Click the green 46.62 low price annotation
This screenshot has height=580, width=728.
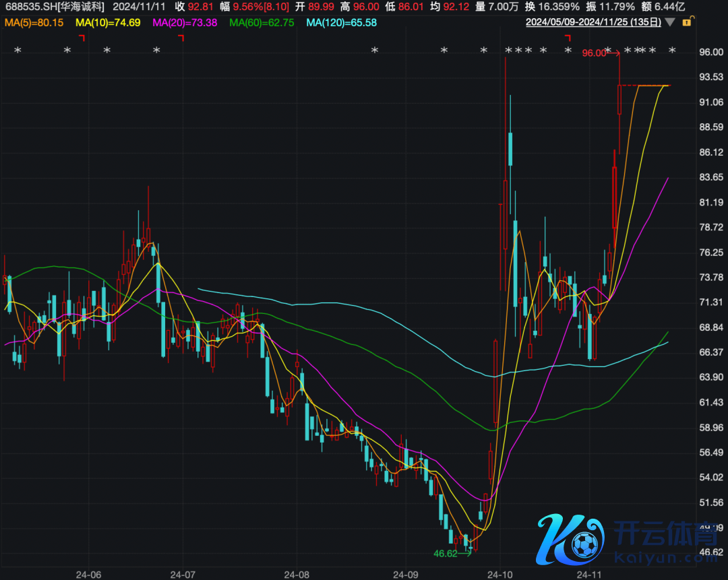(445, 553)
